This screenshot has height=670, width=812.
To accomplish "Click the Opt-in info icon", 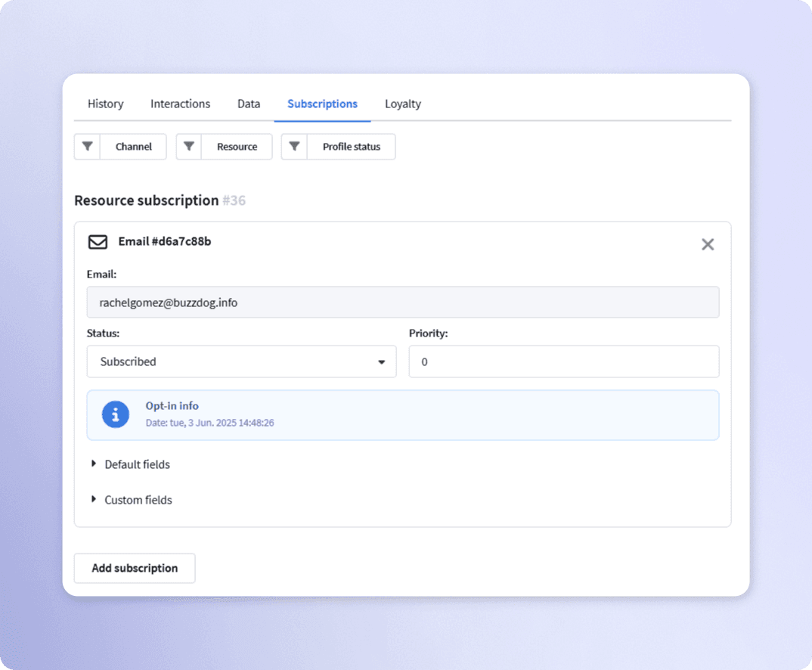I will click(x=116, y=414).
